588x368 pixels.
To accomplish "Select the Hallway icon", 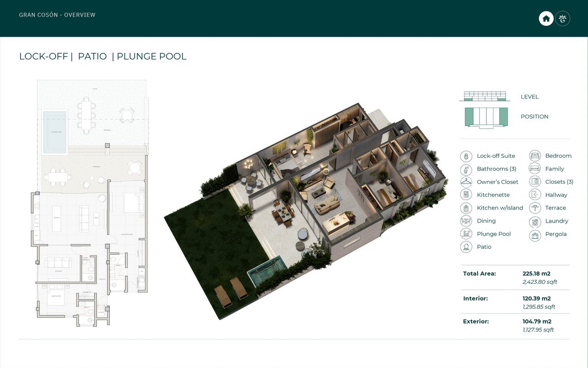I will point(535,195).
